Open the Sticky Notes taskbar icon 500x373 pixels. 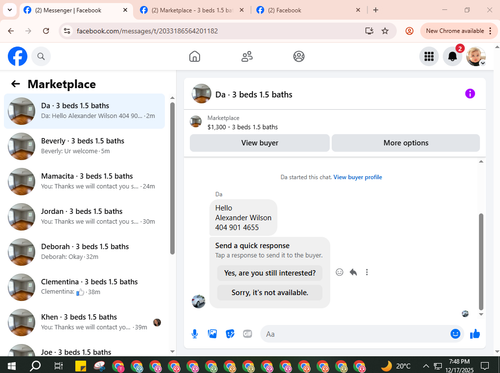pyautogui.click(x=80, y=366)
